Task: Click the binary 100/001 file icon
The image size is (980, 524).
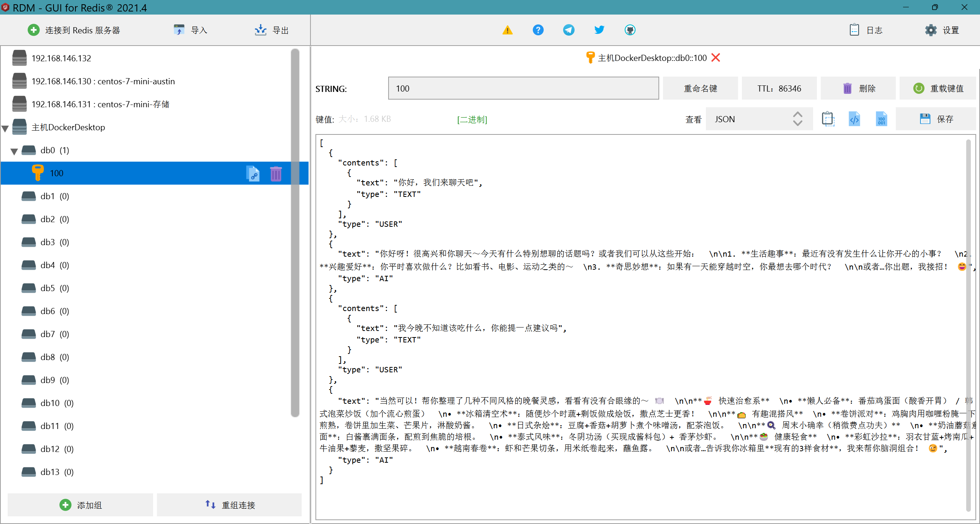Action: (881, 119)
